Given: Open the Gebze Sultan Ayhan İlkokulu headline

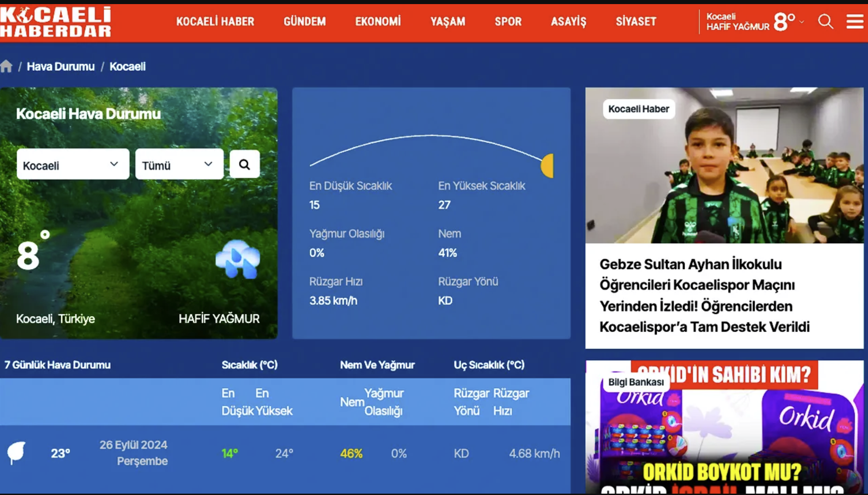Looking at the screenshot, I should (704, 295).
